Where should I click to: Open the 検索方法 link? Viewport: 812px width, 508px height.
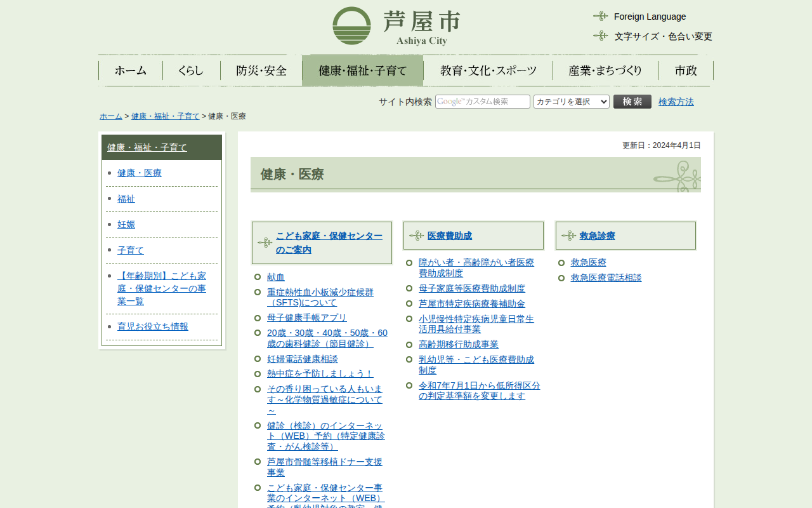(676, 102)
